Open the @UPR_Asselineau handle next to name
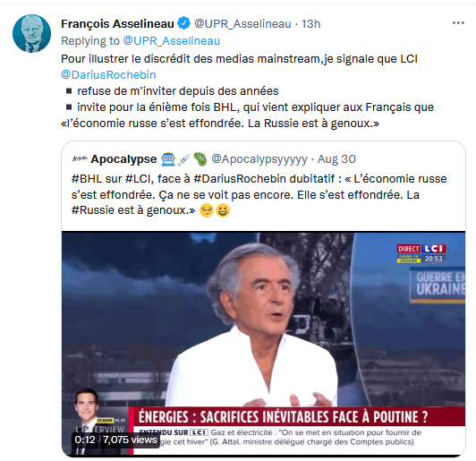Image resolution: width=476 pixels, height=461 pixels. coord(242,23)
